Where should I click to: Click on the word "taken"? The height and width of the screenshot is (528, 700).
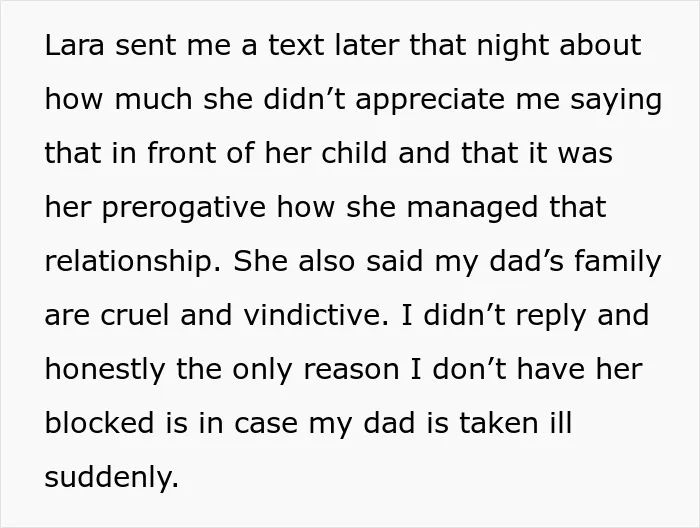point(499,423)
